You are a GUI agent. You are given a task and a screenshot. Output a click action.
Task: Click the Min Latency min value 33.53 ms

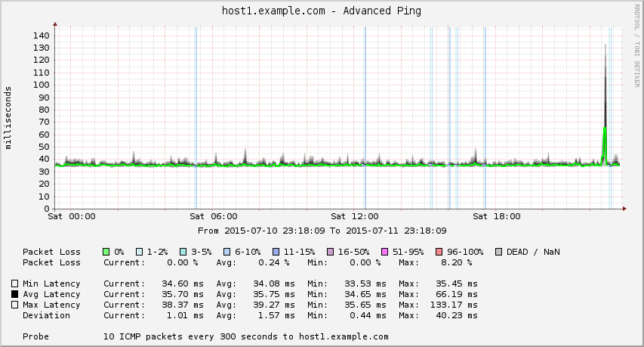pos(365,283)
